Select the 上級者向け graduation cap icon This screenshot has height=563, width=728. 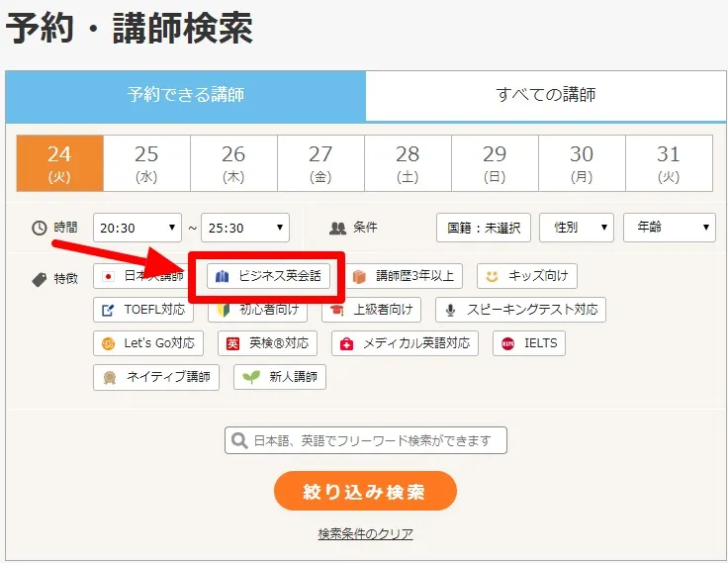click(337, 310)
